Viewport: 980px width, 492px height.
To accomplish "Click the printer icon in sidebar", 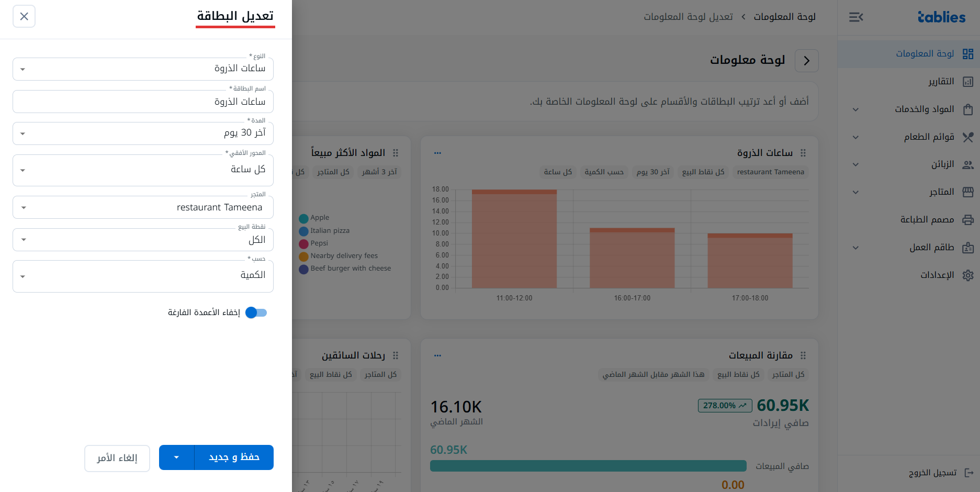I will coord(968,220).
